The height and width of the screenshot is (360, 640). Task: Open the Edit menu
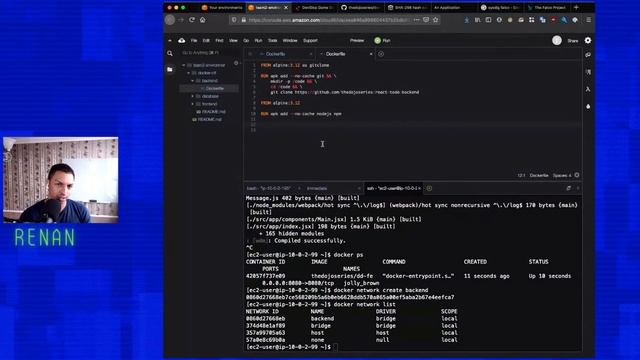click(x=206, y=40)
